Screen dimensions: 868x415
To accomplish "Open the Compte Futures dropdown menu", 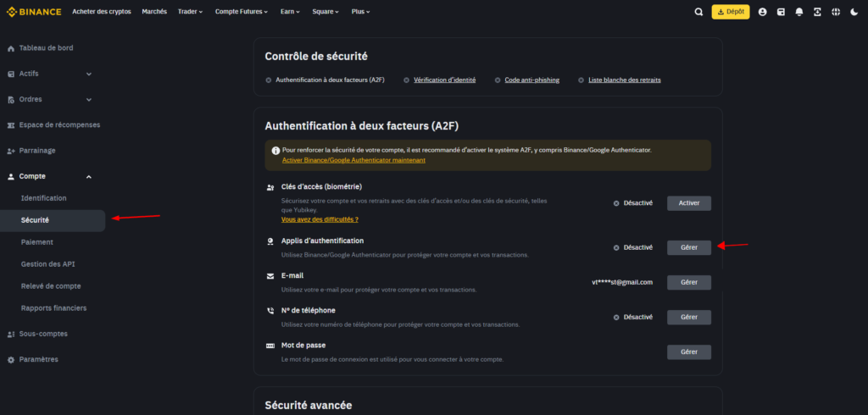I will point(241,12).
